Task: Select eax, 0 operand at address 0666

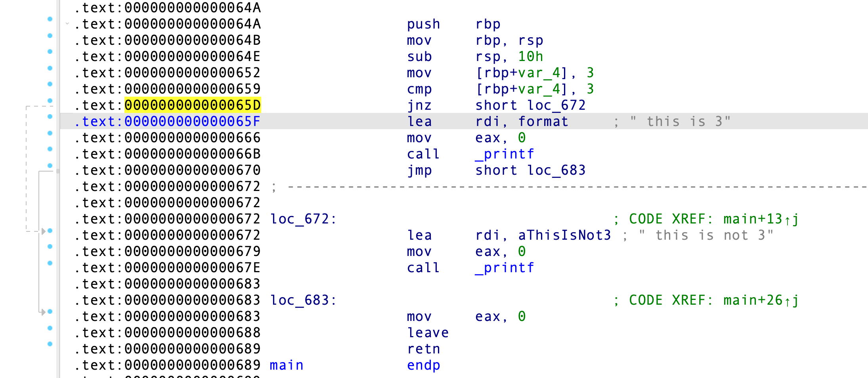Action: point(501,138)
